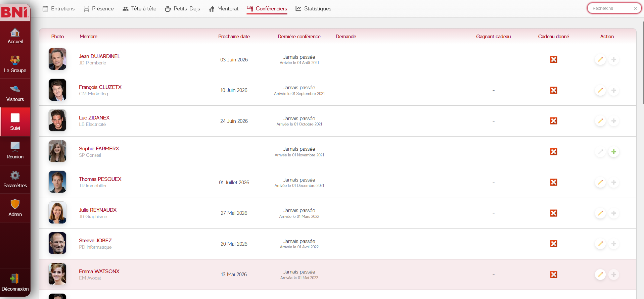Select the Conférenciers tab
Image resolution: width=644 pixels, height=299 pixels.
(x=267, y=9)
